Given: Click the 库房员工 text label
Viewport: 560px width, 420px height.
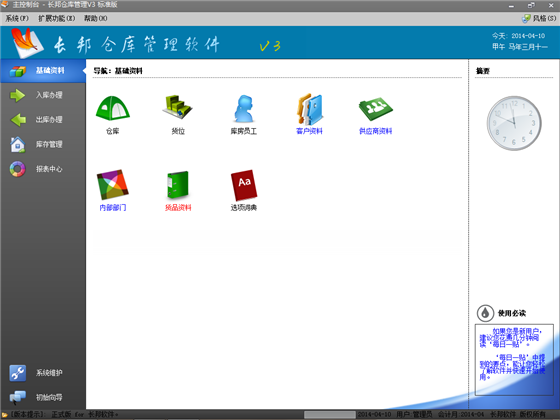Looking at the screenshot, I should [244, 131].
